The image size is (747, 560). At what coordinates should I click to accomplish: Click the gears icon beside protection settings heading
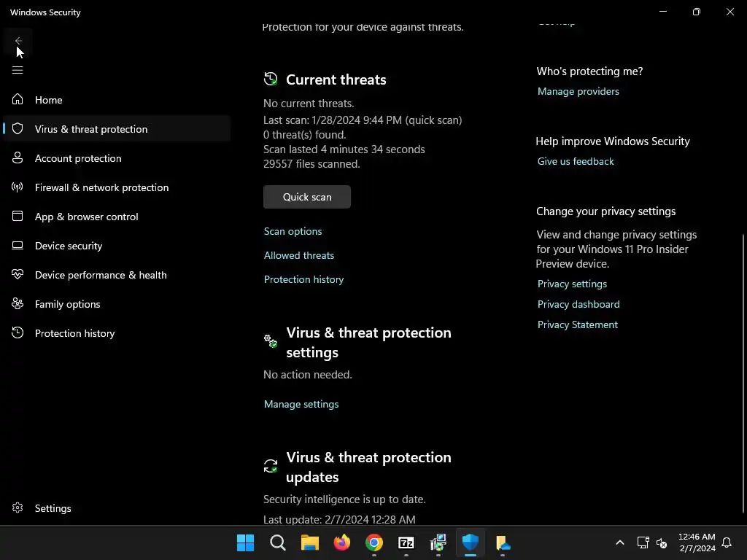click(x=271, y=341)
